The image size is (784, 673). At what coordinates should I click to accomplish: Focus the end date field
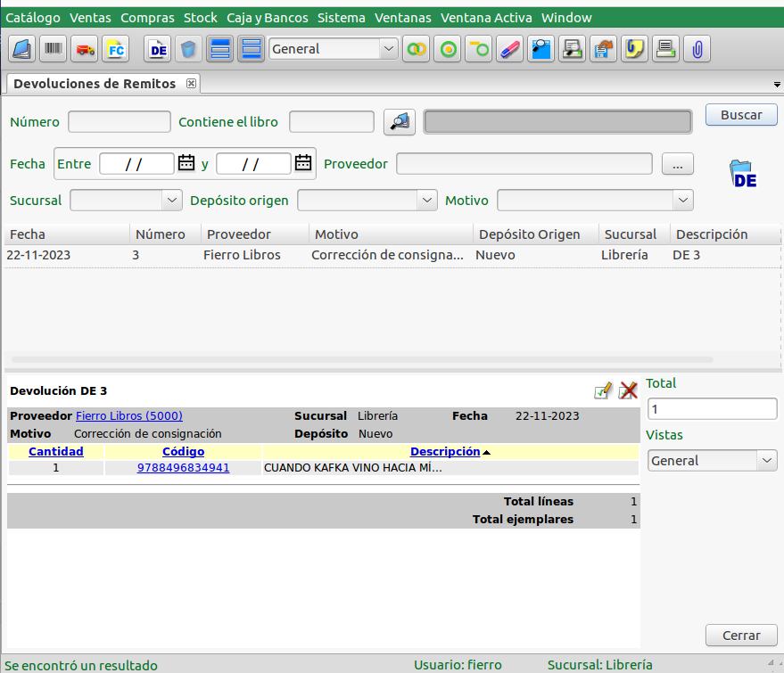[253, 164]
